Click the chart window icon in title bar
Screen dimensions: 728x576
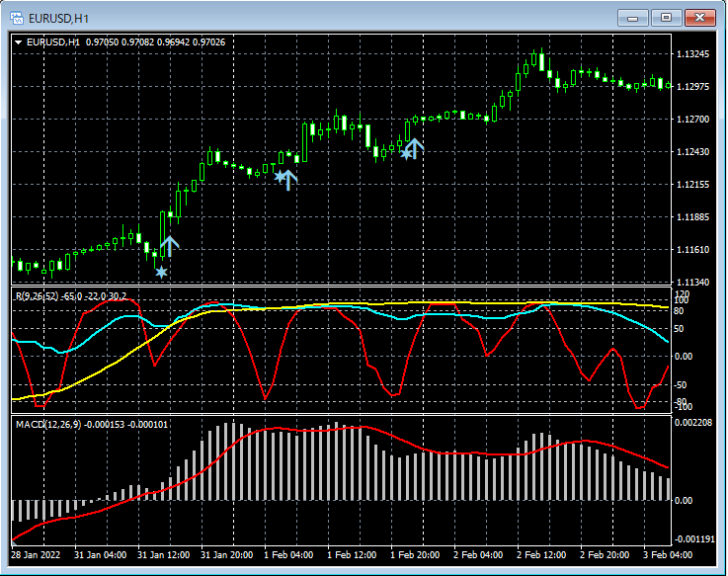pyautogui.click(x=17, y=17)
